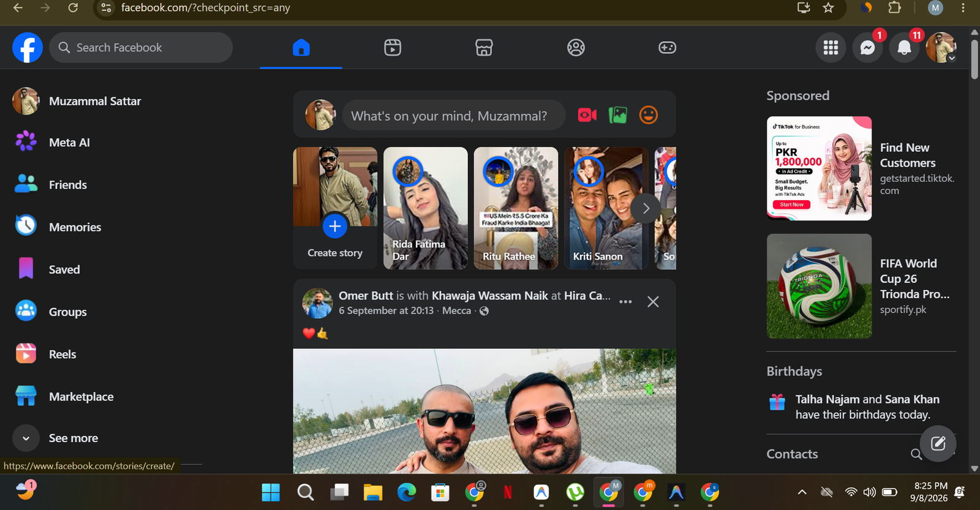
Task: View Rida Fatima Dar's story
Action: 426,208
